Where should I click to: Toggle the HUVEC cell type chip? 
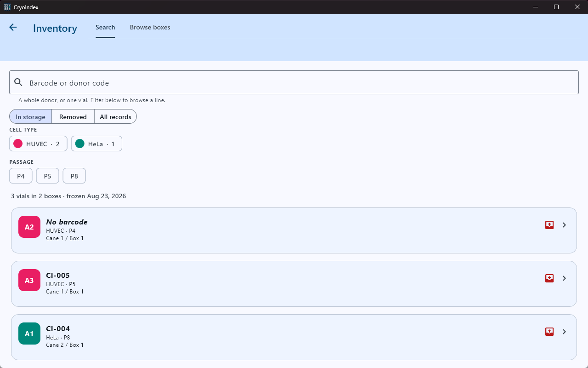pyautogui.click(x=38, y=144)
